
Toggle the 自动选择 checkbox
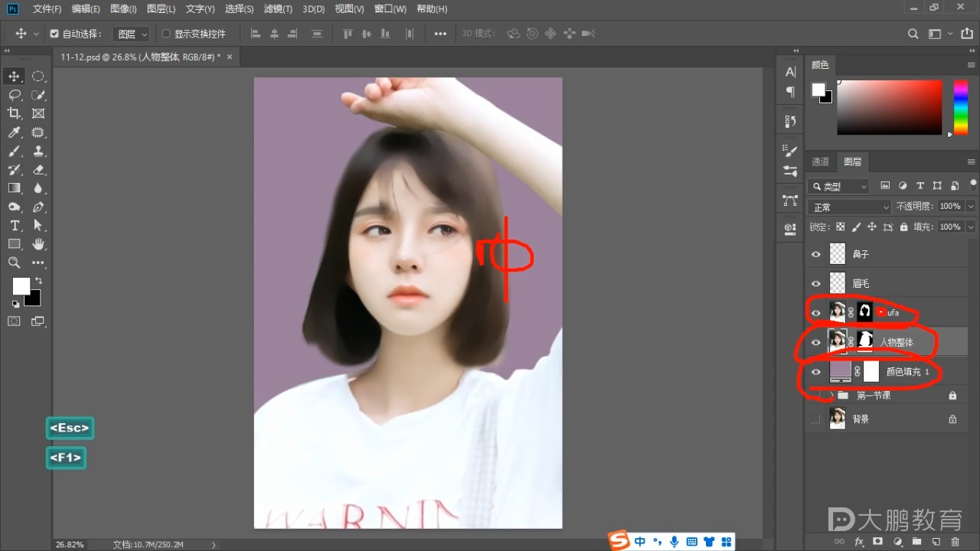54,34
